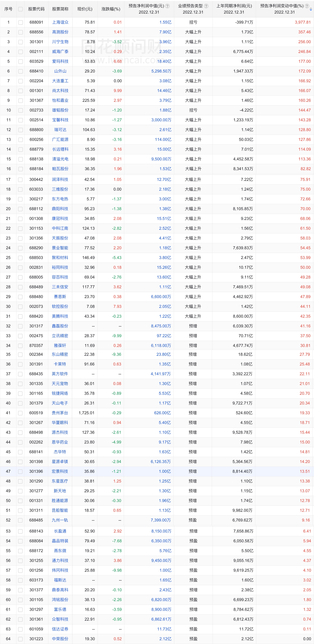Tick the checkbox for 立讯精密 row
Screen dimensions: 314x644
coord(20,336)
